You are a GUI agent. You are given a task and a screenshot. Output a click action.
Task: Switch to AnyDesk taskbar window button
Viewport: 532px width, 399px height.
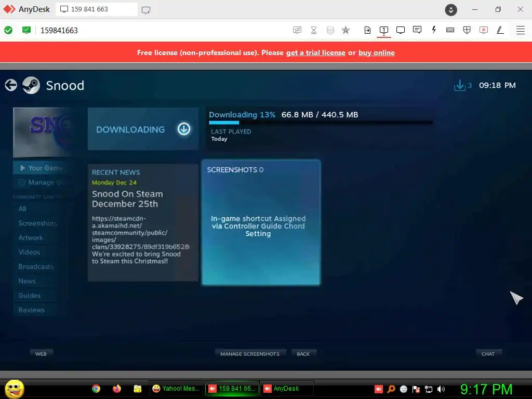(287, 389)
